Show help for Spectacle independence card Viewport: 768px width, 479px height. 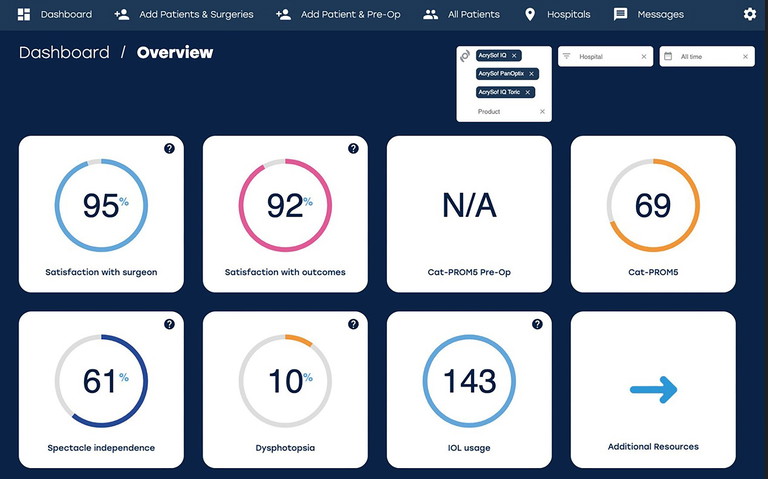[169, 325]
